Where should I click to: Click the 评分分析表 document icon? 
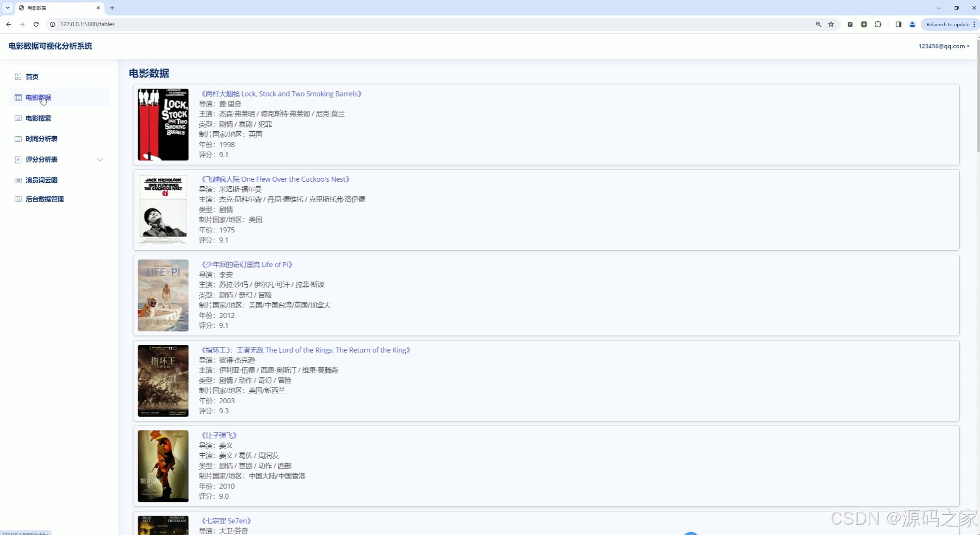pyautogui.click(x=18, y=160)
